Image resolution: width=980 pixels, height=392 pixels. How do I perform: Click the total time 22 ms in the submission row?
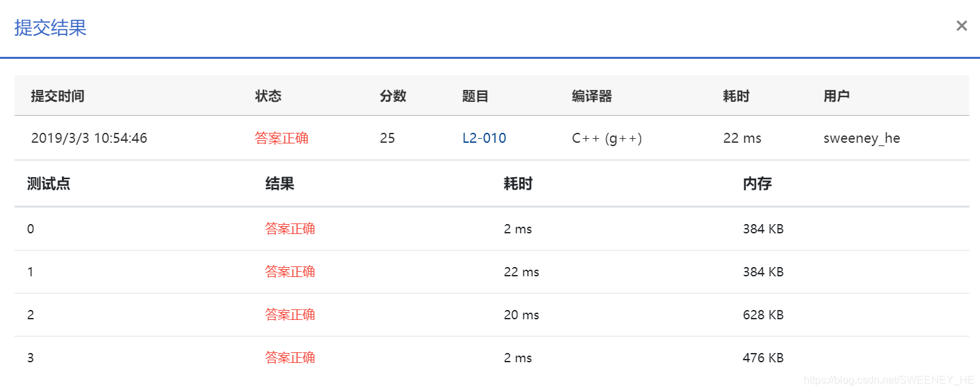(742, 138)
